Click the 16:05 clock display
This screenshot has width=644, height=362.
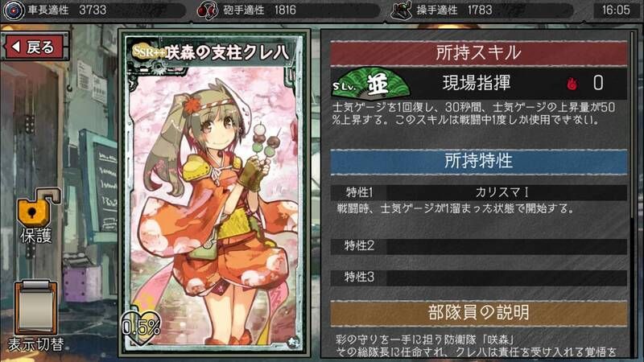pos(616,10)
